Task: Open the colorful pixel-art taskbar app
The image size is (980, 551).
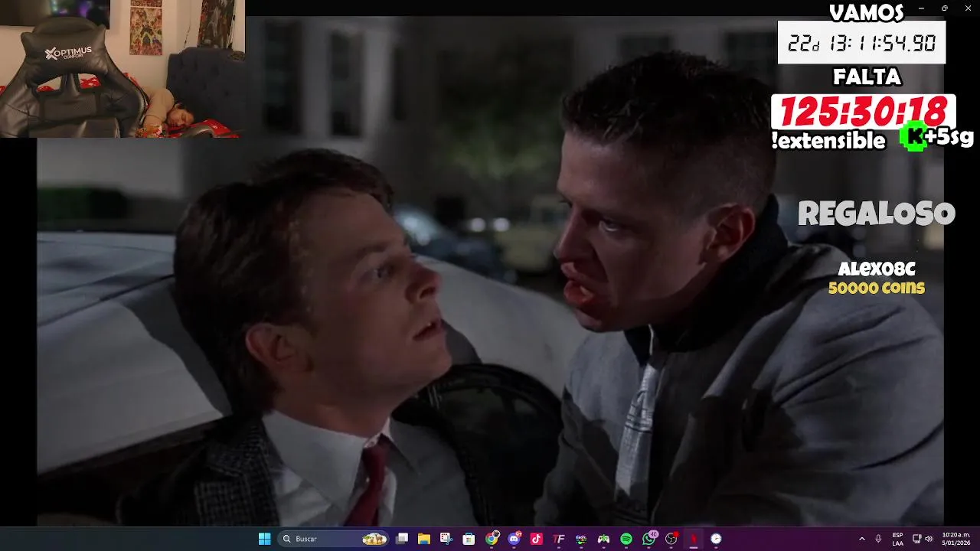Action: tap(581, 539)
